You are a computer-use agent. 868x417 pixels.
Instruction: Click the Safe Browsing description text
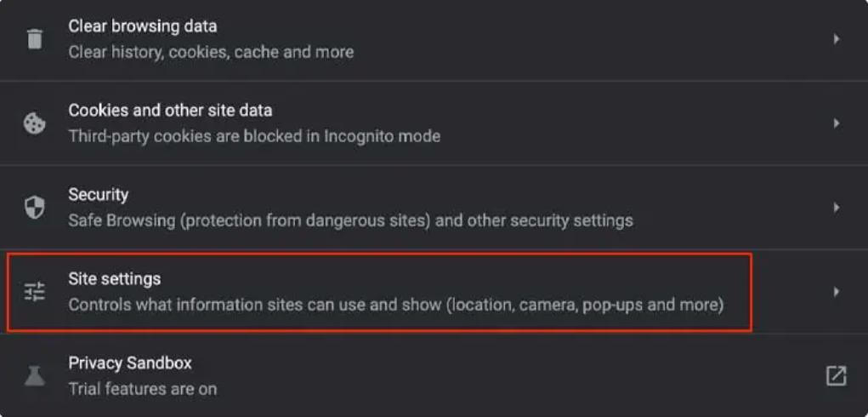[350, 220]
